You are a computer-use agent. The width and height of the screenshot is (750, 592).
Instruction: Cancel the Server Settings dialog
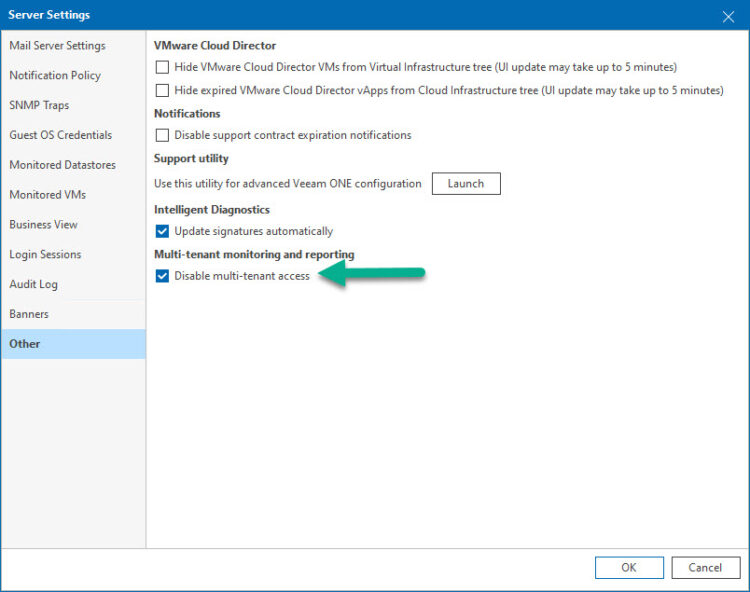(x=706, y=568)
